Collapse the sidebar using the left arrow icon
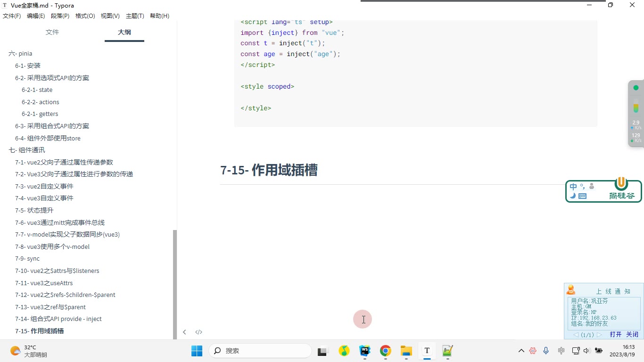 point(184,332)
